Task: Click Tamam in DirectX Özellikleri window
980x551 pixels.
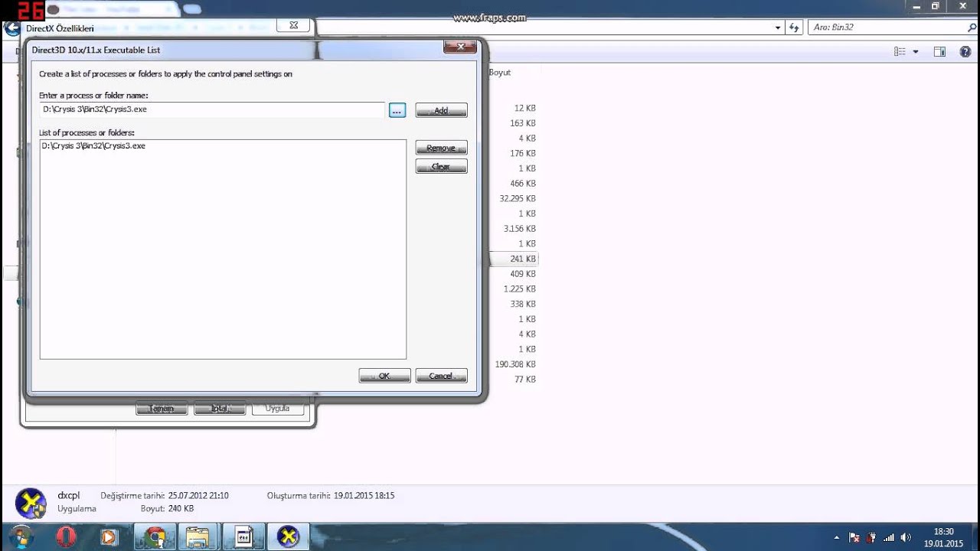Action: [x=162, y=409]
